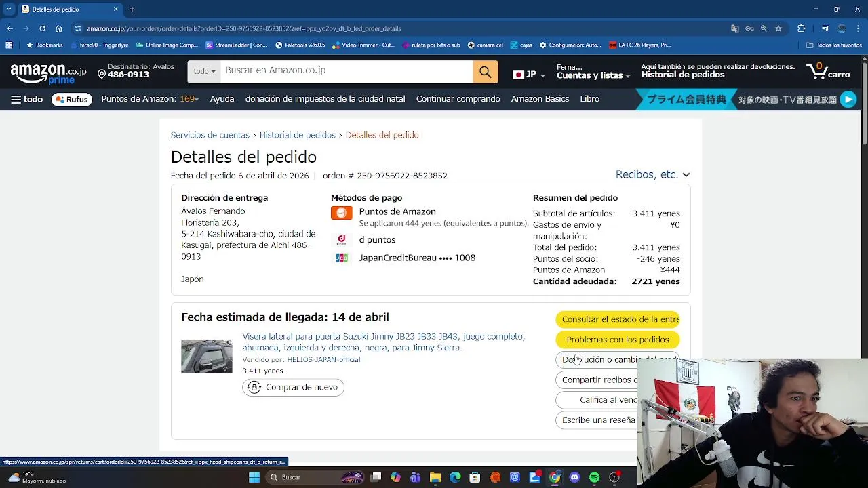Click Comprar de nuevo button

(x=293, y=387)
